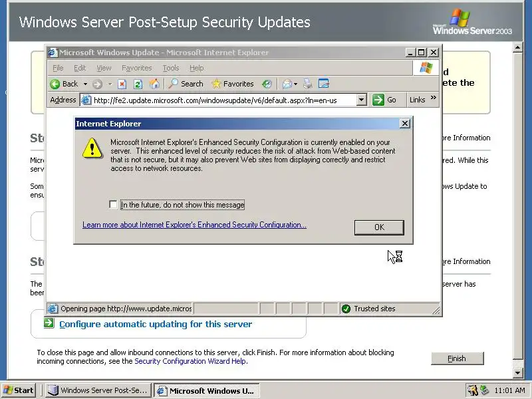
Task: Click the green arrow beside Configure automatic updating
Action: pyautogui.click(x=49, y=323)
